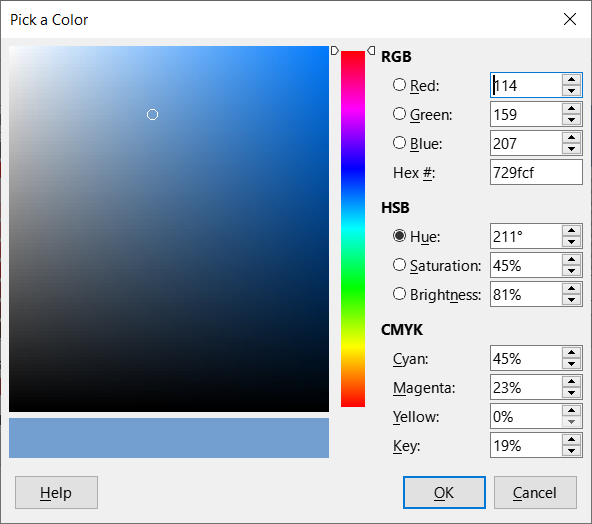
Task: Click the Blue value field showing 207
Action: pos(526,143)
